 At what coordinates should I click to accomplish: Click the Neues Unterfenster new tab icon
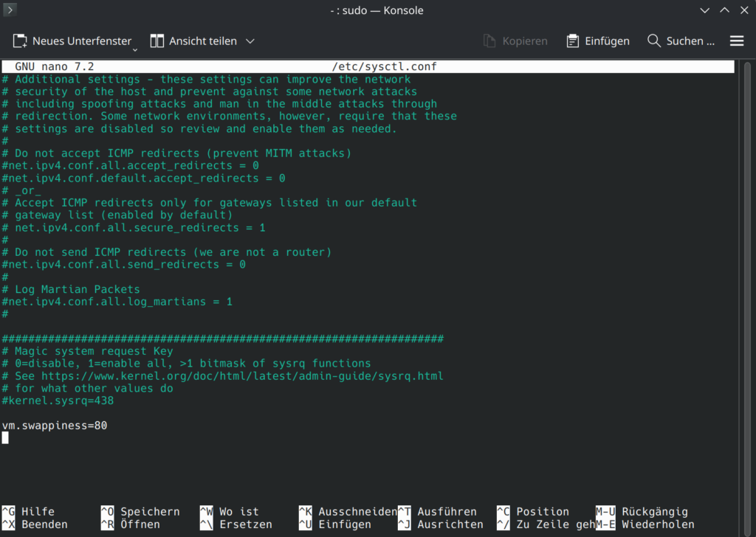point(20,41)
